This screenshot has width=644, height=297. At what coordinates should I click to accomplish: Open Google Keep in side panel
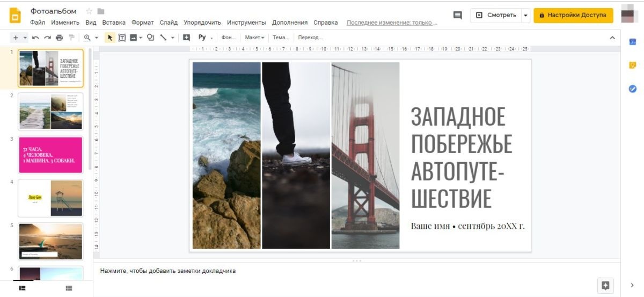(x=632, y=65)
